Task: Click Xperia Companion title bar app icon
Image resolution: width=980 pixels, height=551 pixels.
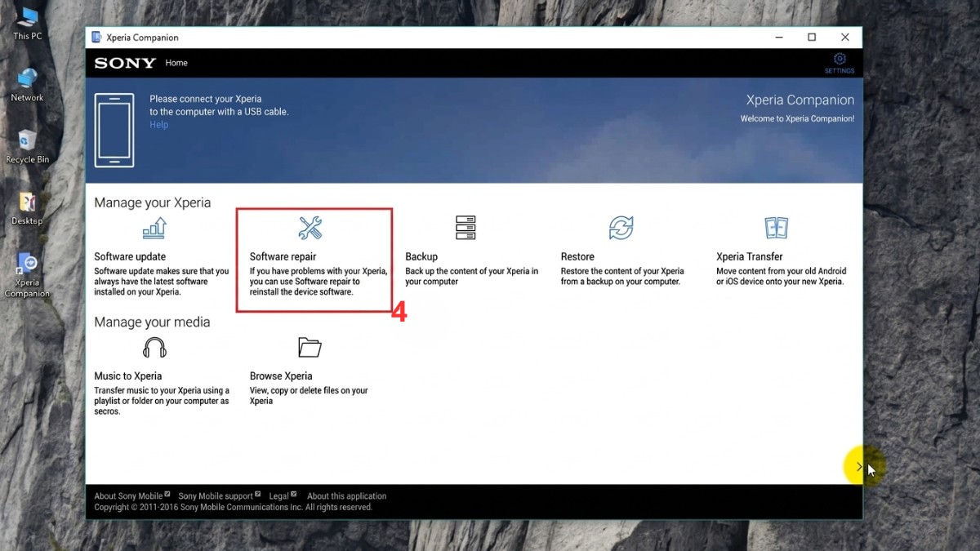Action: point(96,38)
